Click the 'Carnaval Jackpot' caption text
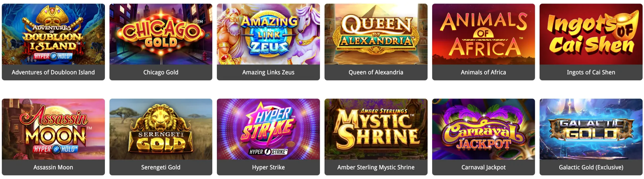 pyautogui.click(x=484, y=167)
